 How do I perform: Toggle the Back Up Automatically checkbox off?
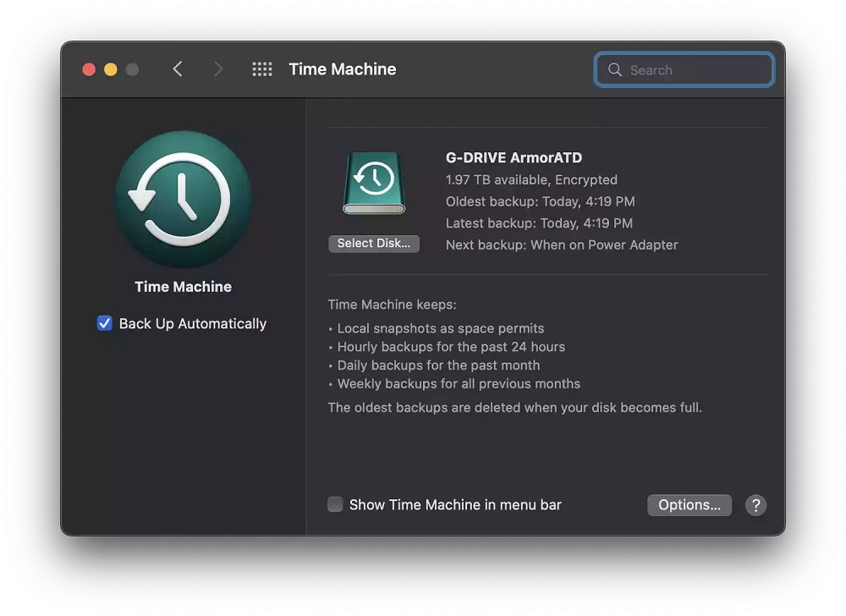tap(104, 323)
